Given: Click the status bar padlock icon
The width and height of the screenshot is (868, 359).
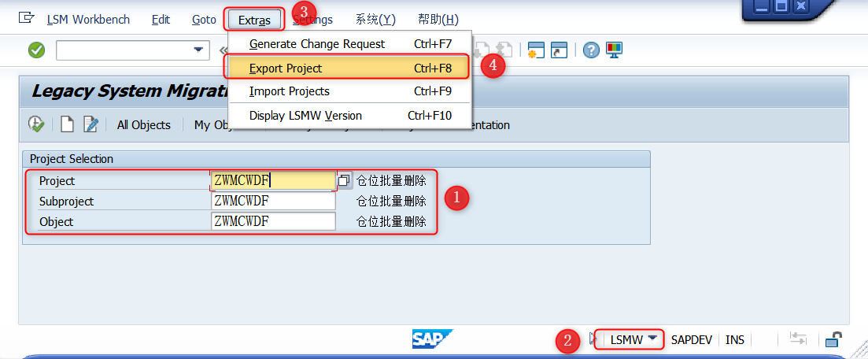Looking at the screenshot, I should point(833,339).
